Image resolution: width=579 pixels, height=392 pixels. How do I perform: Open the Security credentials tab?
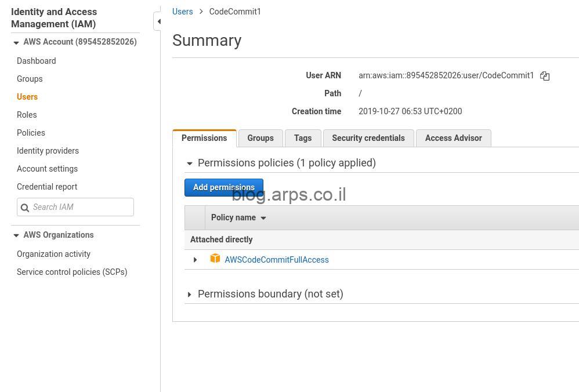[368, 138]
